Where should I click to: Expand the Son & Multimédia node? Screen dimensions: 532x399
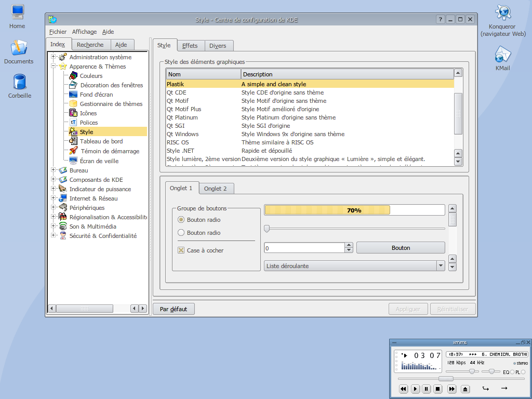click(x=53, y=226)
